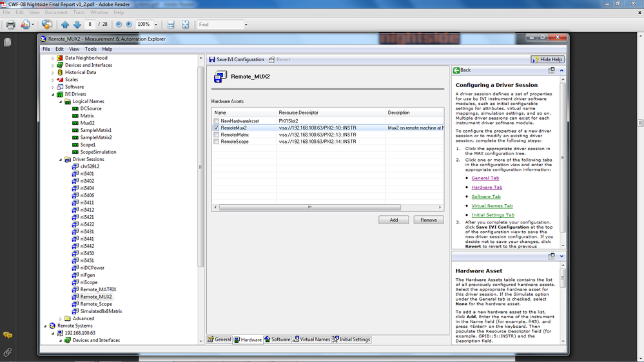Uncheck the RemoteMux2 checkbox
Screen dimensions: 644x362
tap(217, 128)
